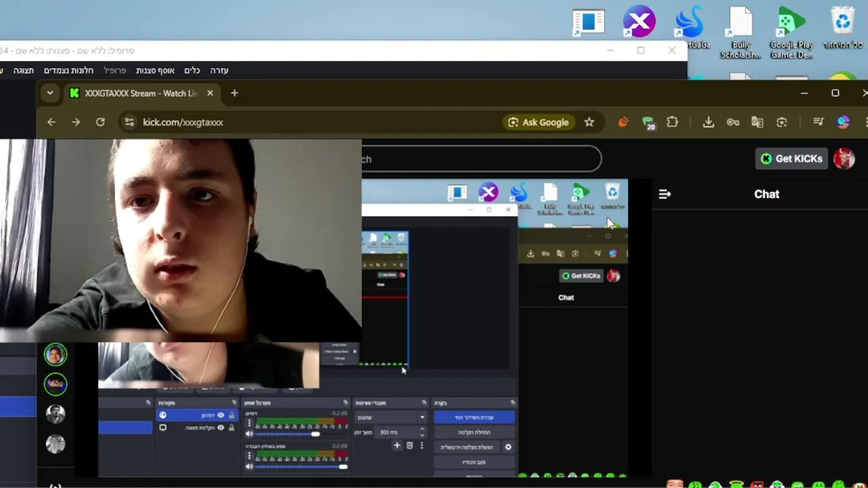Toggle eye visibility of הקלטת תצוגה source
Image resolution: width=868 pixels, height=488 pixels.
[x=221, y=428]
